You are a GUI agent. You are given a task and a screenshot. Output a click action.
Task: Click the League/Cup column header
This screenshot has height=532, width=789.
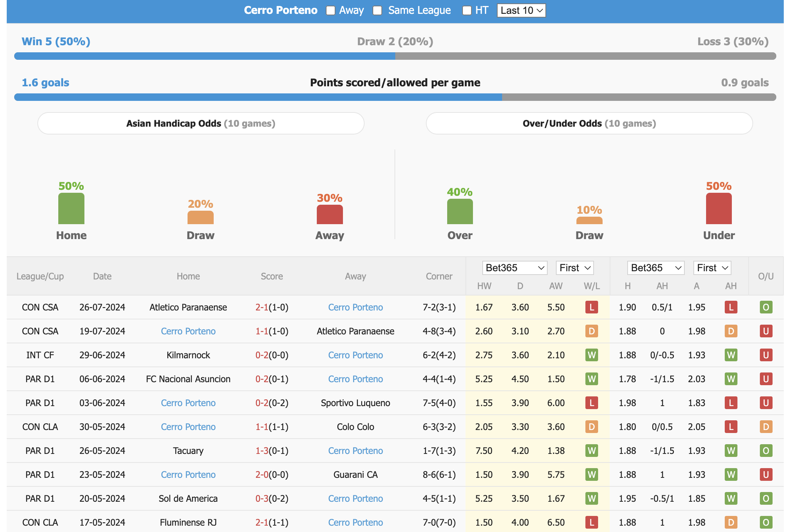point(40,276)
